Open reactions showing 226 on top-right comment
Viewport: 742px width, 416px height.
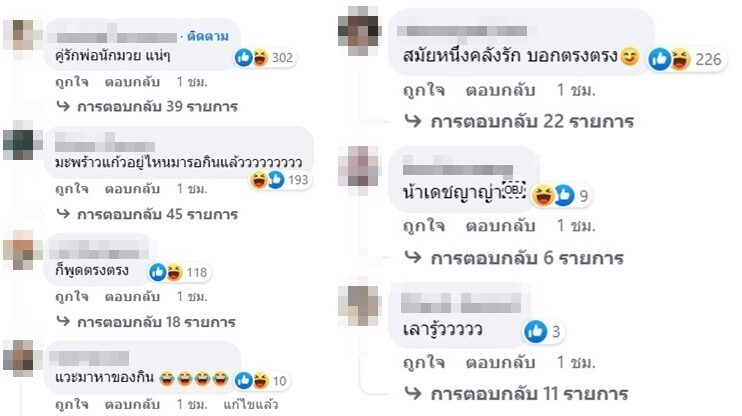686,59
